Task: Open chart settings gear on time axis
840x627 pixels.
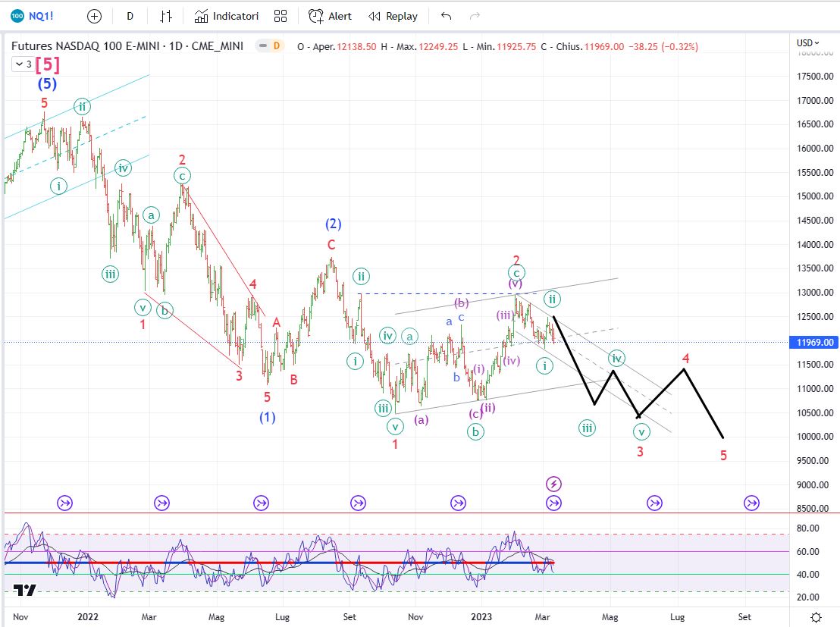Action: click(816, 617)
